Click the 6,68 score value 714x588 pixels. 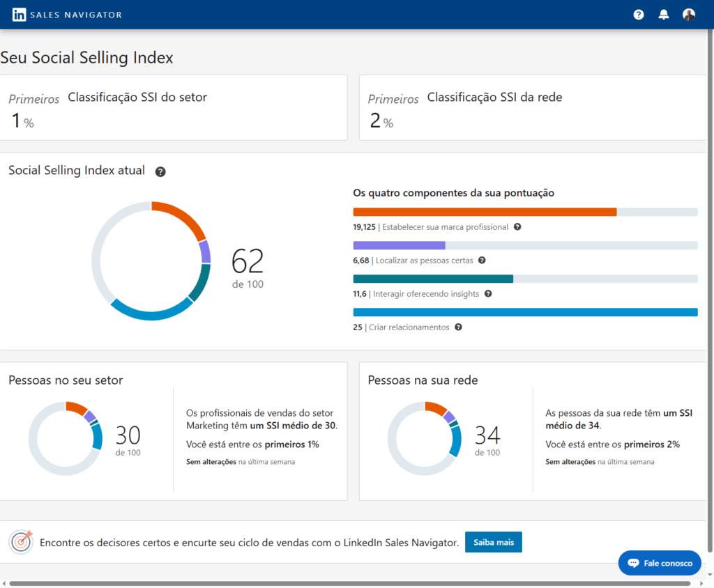coord(360,261)
